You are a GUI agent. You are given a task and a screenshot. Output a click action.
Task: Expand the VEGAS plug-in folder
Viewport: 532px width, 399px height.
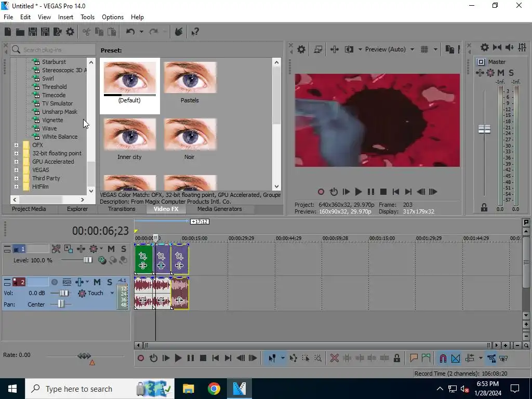(x=16, y=170)
